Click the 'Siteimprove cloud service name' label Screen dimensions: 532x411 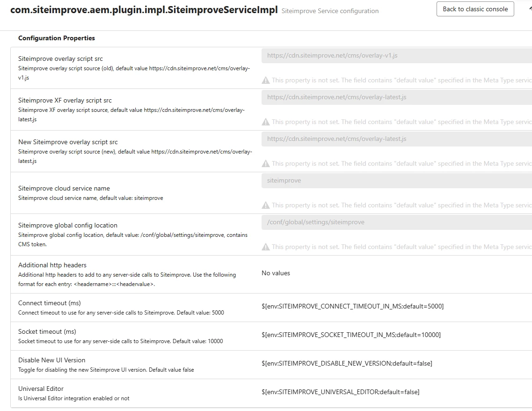tap(64, 188)
